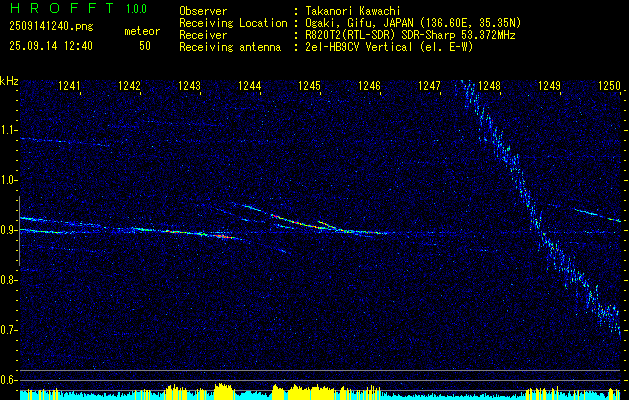
Task: Click the 1247 time marker
Action: point(430,85)
